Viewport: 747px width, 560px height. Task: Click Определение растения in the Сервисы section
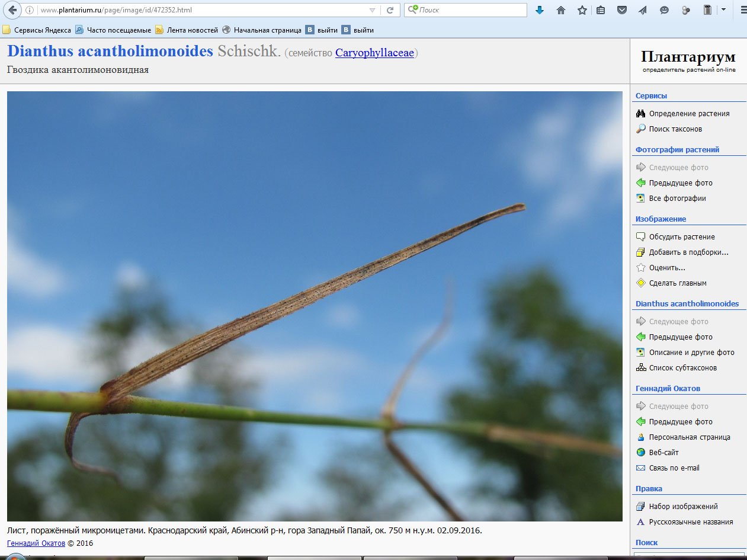pos(689,114)
